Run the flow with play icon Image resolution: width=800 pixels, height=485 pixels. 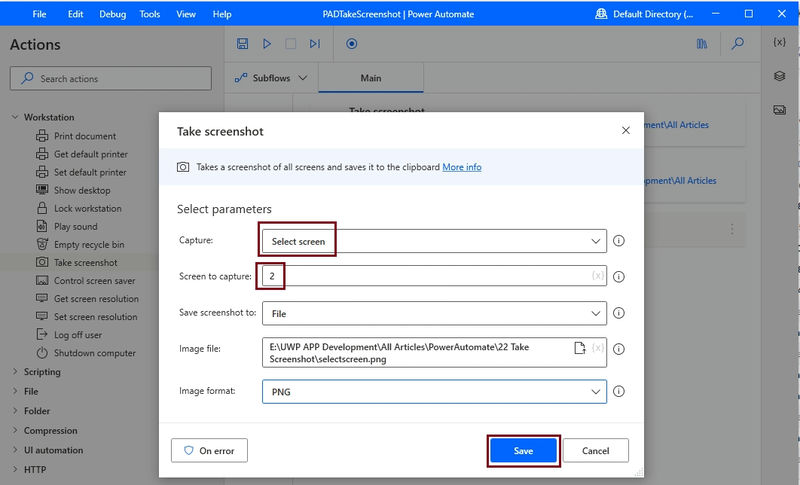267,44
